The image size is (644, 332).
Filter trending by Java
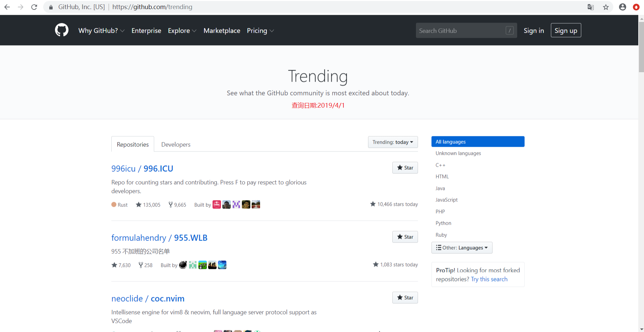[x=440, y=188]
